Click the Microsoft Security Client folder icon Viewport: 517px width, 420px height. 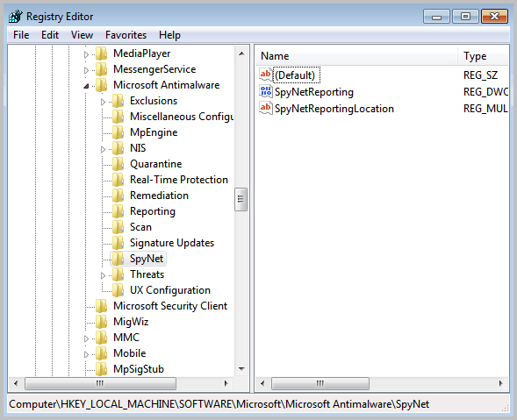pyautogui.click(x=102, y=306)
